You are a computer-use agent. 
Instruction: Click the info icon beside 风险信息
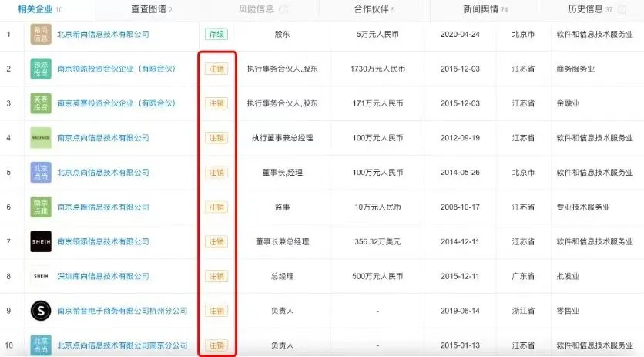[283, 9]
